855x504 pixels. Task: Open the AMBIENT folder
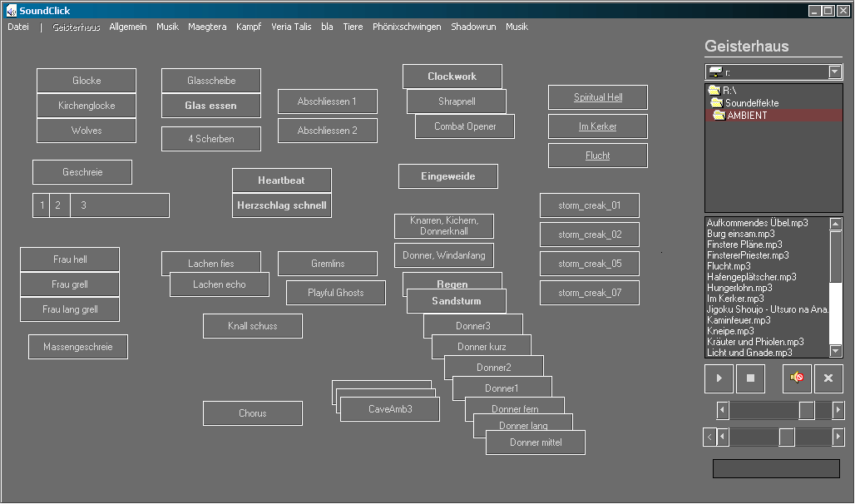pyautogui.click(x=746, y=116)
